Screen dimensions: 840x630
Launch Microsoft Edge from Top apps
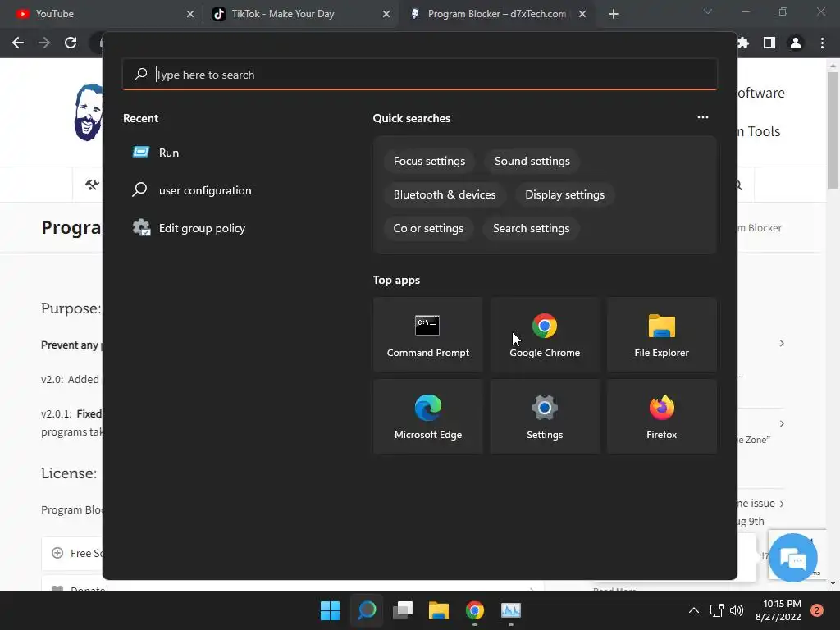click(427, 417)
